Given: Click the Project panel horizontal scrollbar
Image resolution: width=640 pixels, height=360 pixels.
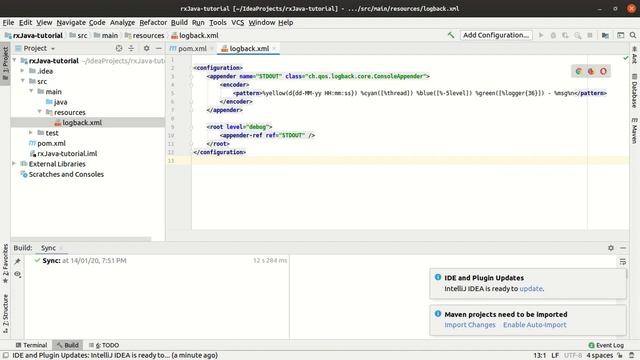Looking at the screenshot, I should point(81,239).
